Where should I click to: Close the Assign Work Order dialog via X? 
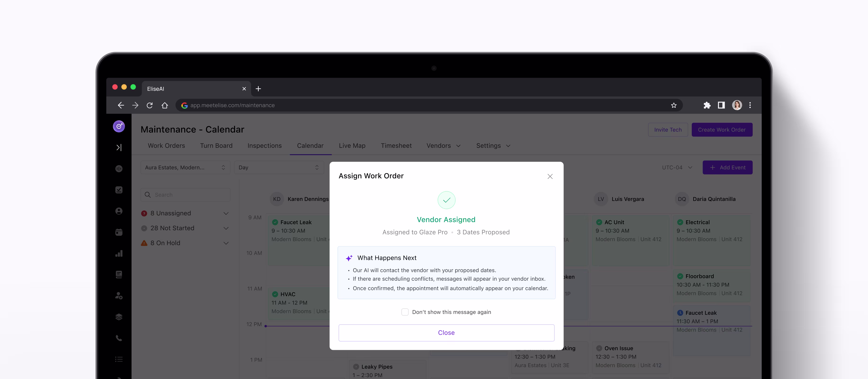tap(550, 176)
